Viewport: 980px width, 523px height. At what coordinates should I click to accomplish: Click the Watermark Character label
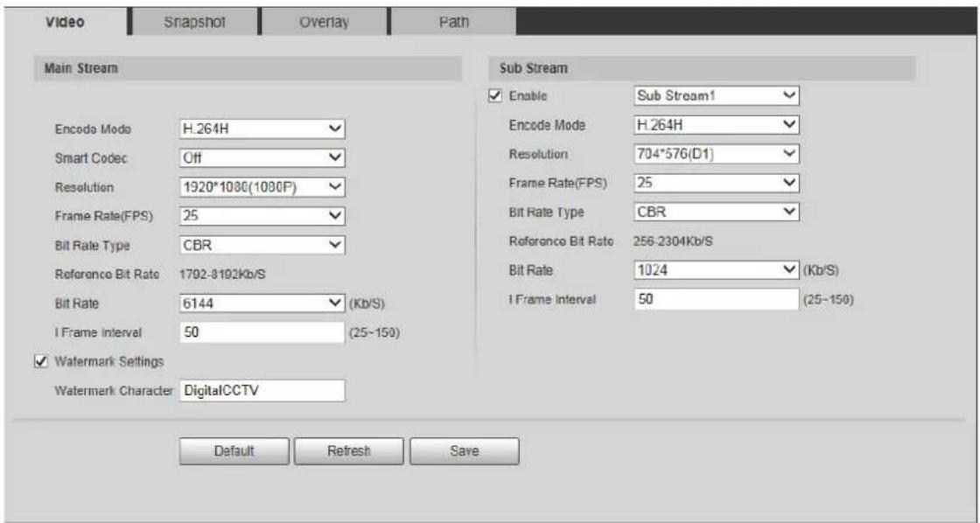coord(114,391)
